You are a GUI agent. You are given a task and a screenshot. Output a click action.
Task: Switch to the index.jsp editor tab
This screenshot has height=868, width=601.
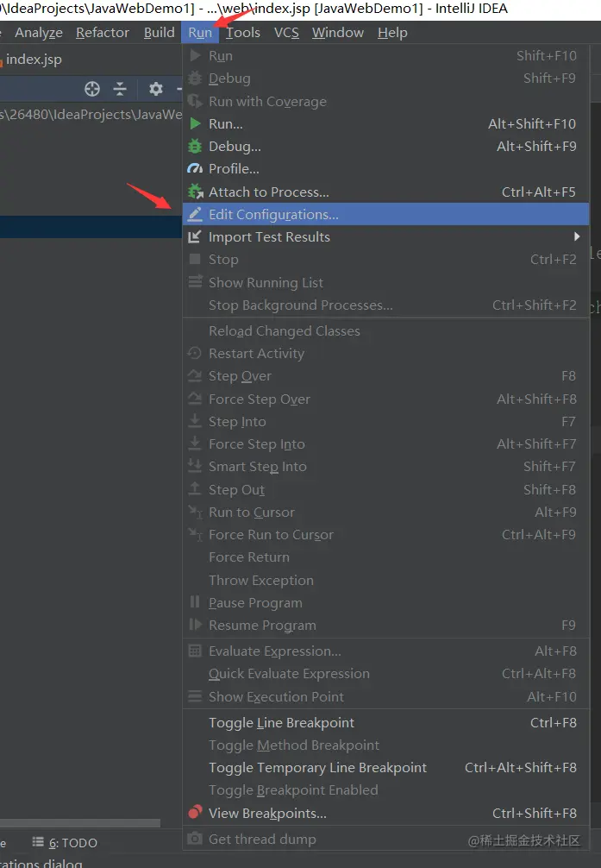coord(33,60)
